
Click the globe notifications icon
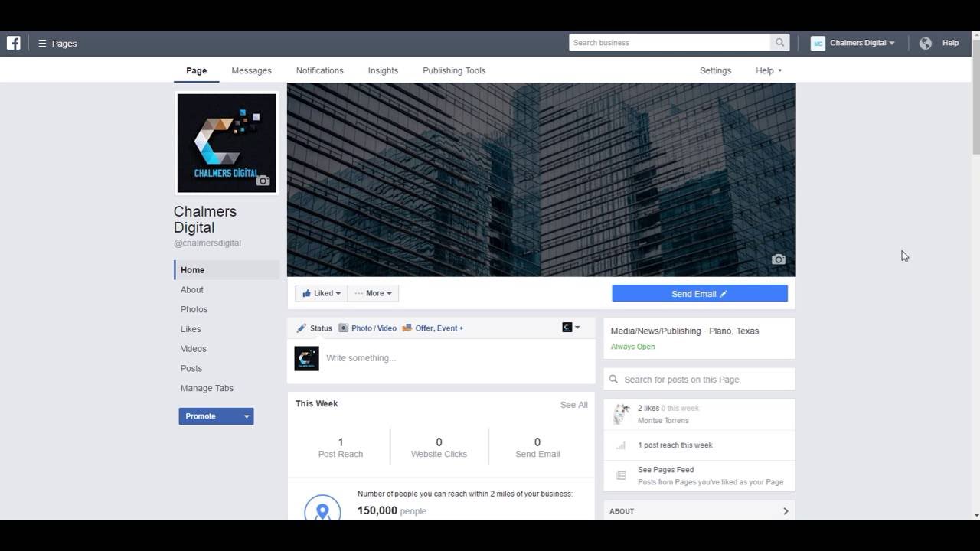[926, 44]
